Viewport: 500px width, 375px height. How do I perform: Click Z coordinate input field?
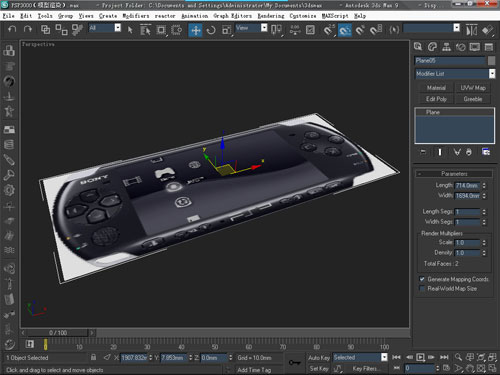[214, 358]
